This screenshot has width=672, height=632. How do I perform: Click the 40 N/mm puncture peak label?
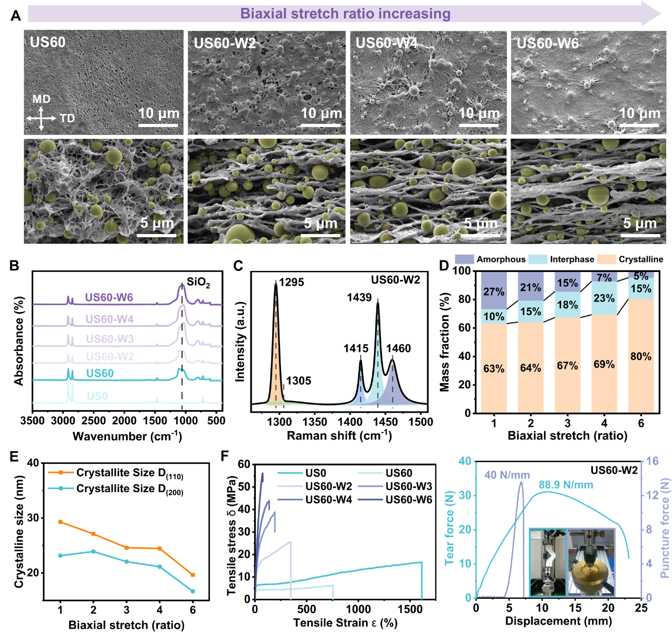[x=507, y=475]
